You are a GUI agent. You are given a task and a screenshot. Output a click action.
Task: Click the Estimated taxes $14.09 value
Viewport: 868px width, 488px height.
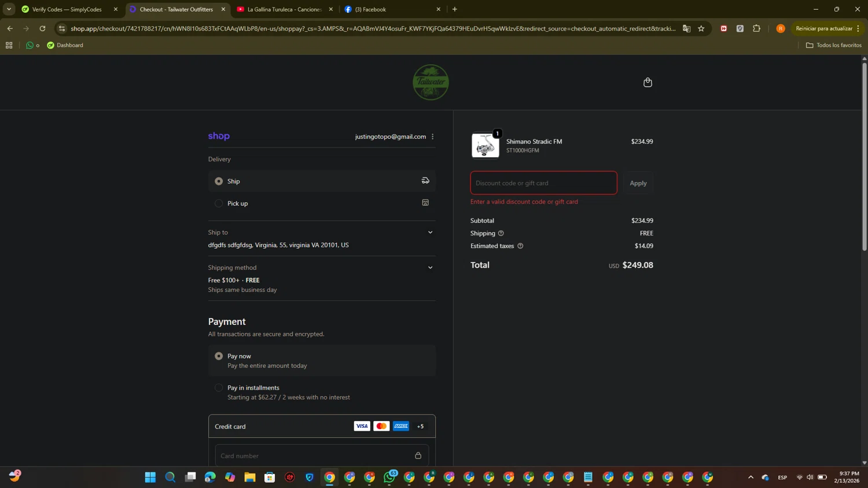[x=644, y=246]
